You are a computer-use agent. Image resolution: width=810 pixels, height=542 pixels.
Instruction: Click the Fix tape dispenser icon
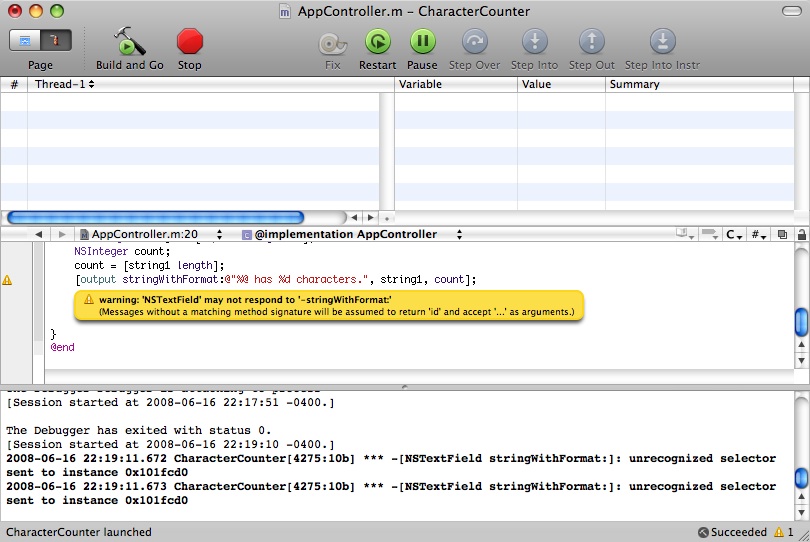(x=332, y=43)
